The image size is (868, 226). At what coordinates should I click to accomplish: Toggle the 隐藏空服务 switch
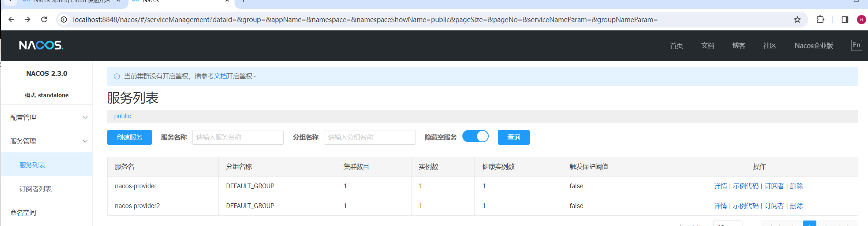coord(476,136)
